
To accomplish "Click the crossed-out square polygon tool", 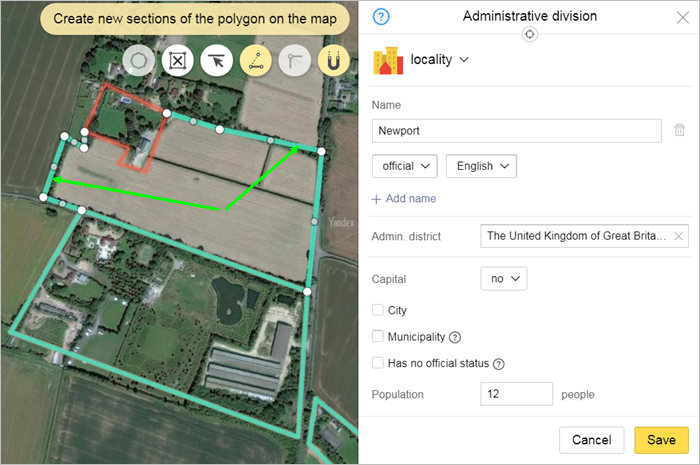I will [177, 61].
